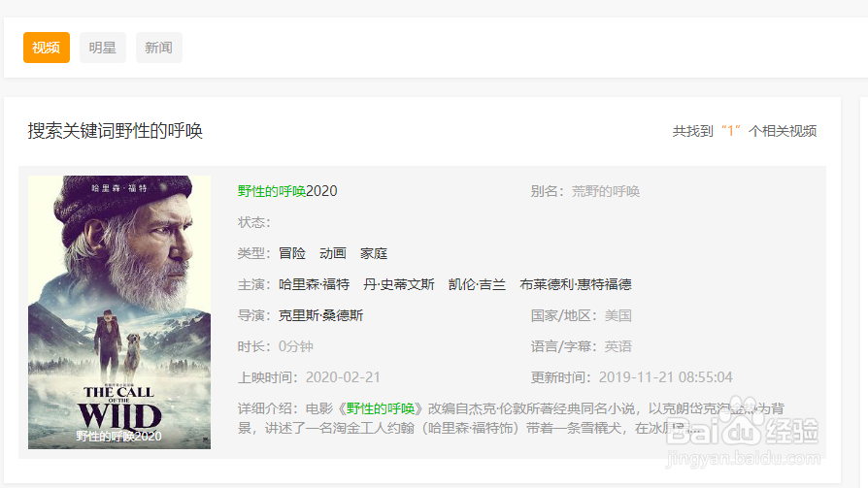Open the 新闻 tab
The height and width of the screenshot is (488, 868).
(159, 48)
